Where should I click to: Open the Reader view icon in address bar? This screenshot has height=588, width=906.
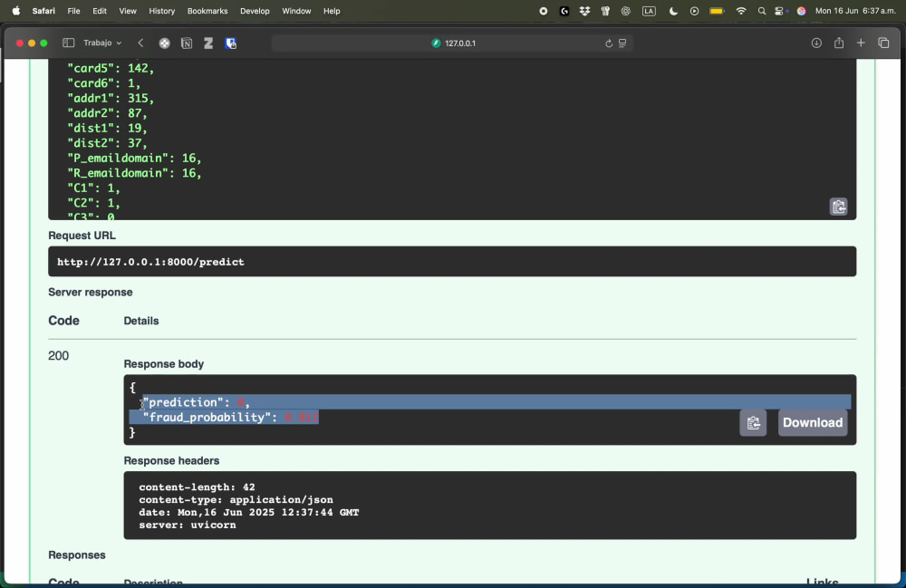[622, 43]
